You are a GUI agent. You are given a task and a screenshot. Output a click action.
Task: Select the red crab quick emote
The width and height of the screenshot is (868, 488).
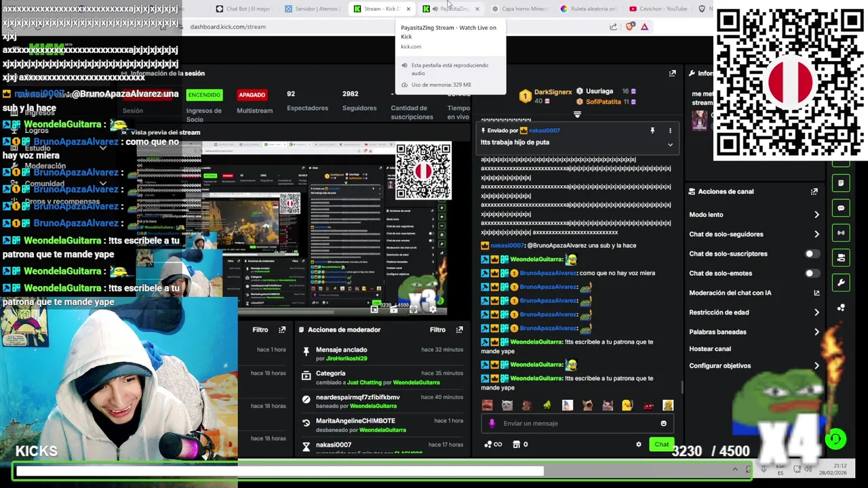coord(648,405)
